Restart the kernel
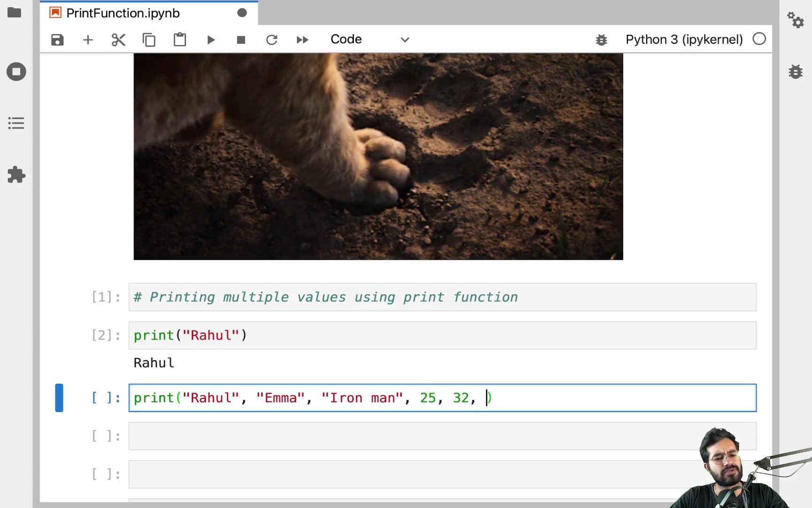The image size is (812, 508). 272,40
